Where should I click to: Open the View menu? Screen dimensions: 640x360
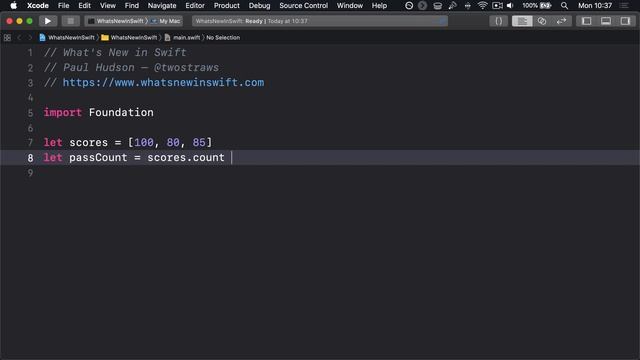tap(108, 5)
